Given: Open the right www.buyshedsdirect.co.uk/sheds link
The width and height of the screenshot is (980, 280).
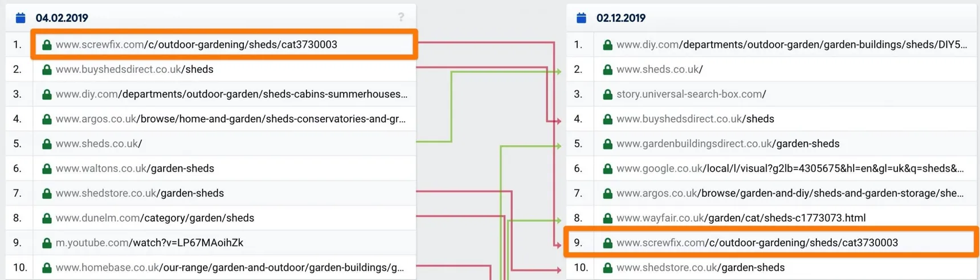Looking at the screenshot, I should 695,119.
